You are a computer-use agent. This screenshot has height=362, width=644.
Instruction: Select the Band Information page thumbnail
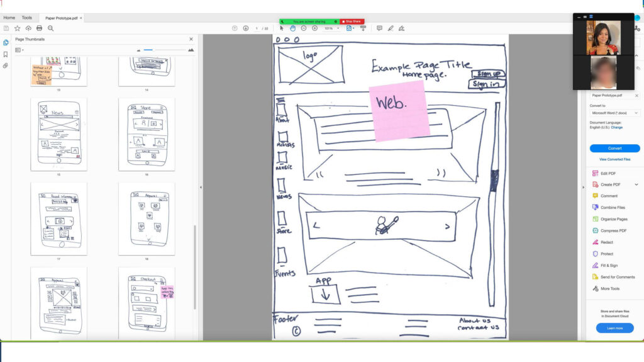[x=58, y=219]
